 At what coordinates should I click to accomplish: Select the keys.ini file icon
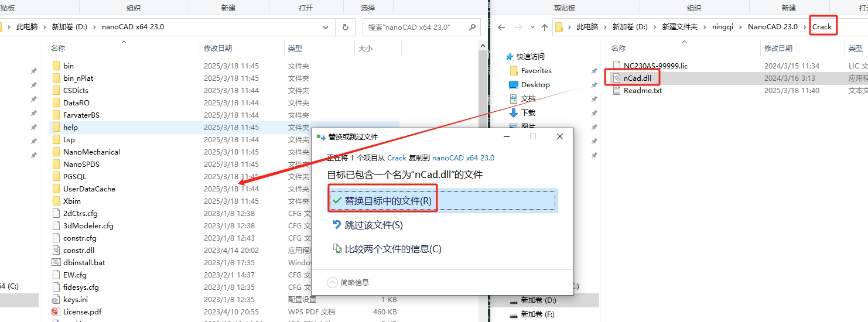pyautogui.click(x=56, y=299)
